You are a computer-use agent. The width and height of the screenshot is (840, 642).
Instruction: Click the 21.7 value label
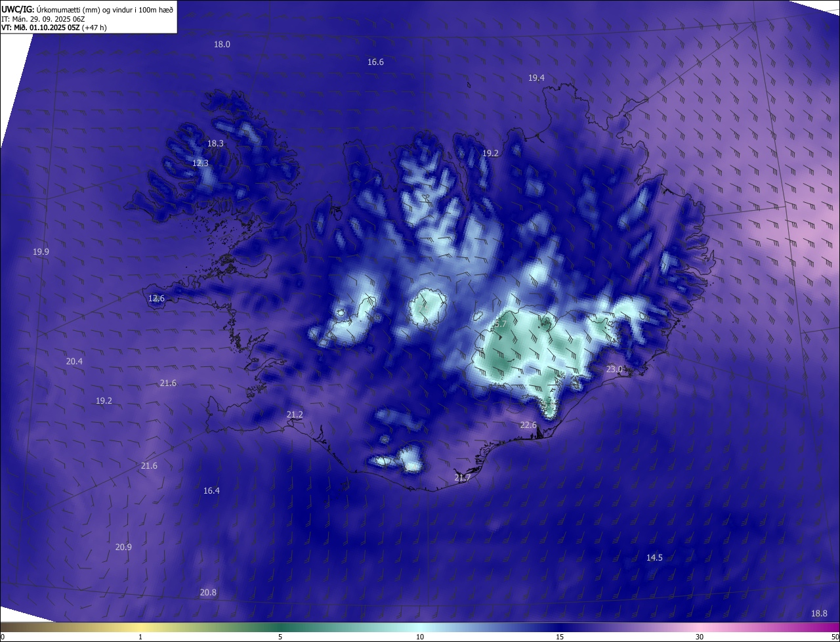(x=463, y=478)
